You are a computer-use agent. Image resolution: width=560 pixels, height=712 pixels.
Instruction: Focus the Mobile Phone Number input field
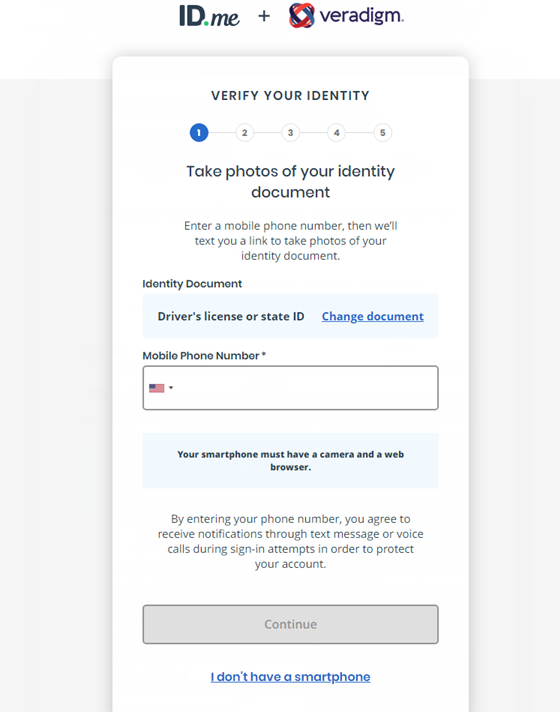click(x=291, y=388)
